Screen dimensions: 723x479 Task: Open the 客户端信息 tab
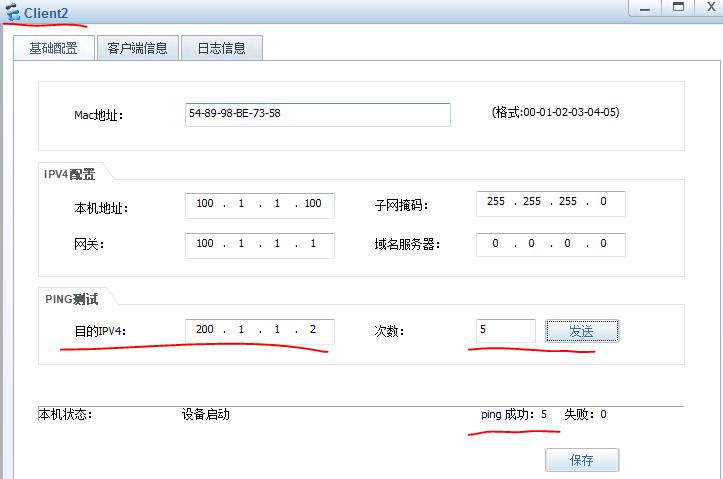point(137,48)
